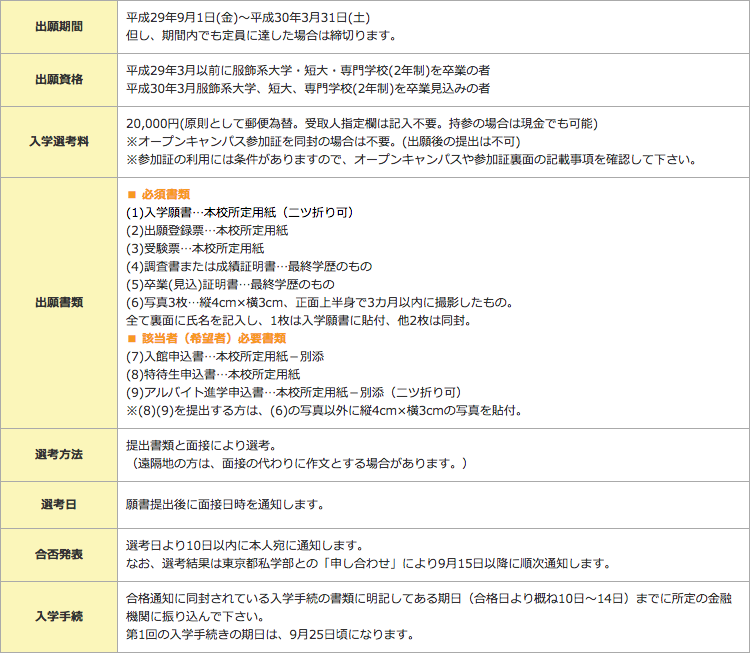This screenshot has height=653, width=750.
Task: Click the line 提出書類と面接により選考。
Action: click(x=201, y=446)
